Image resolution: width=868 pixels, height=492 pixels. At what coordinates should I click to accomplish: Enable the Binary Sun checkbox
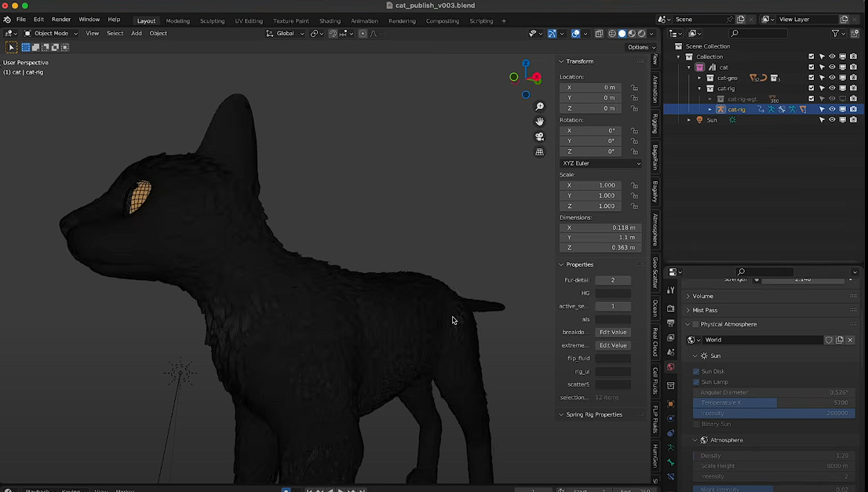coord(696,424)
